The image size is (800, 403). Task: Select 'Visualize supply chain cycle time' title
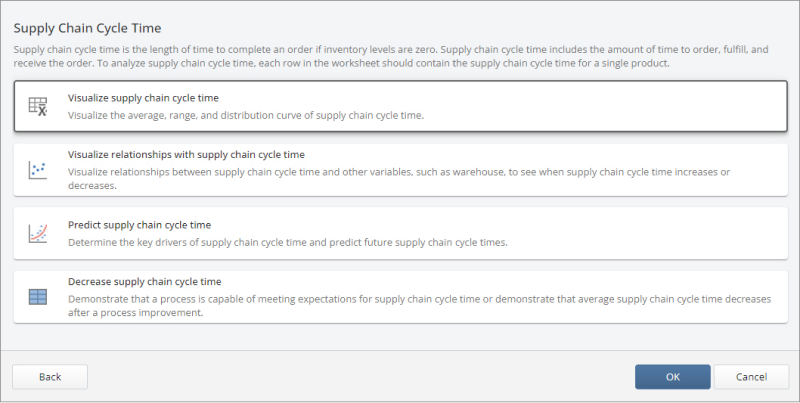[x=143, y=98]
